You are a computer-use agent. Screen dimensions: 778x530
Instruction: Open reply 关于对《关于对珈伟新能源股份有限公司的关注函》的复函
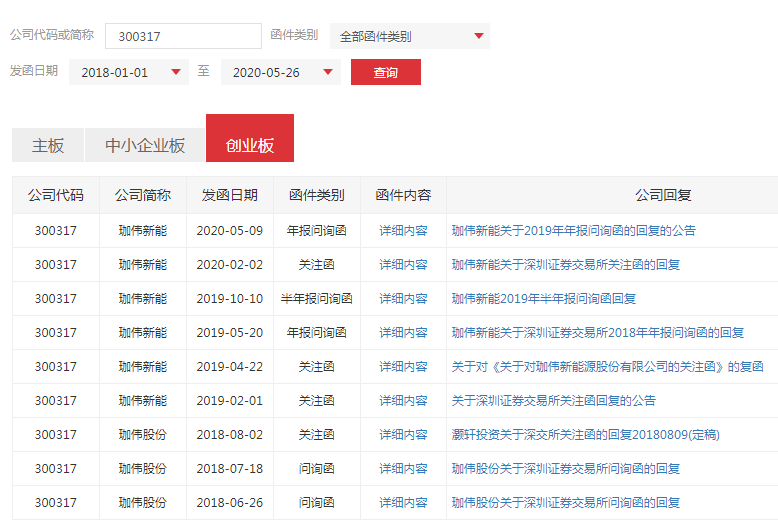pos(607,367)
